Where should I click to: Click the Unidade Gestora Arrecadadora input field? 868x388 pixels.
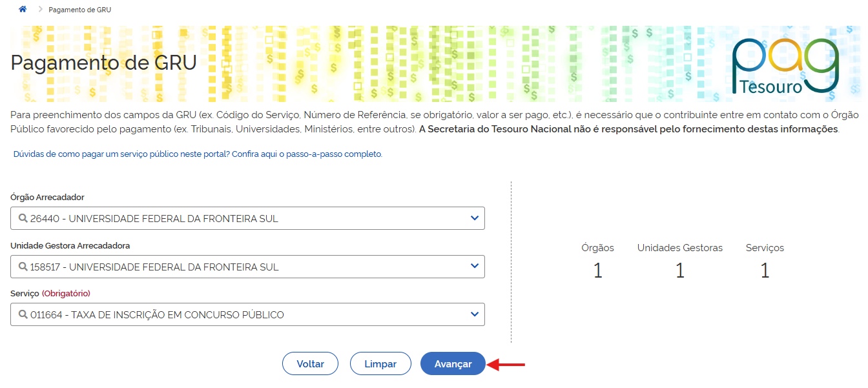tap(245, 267)
